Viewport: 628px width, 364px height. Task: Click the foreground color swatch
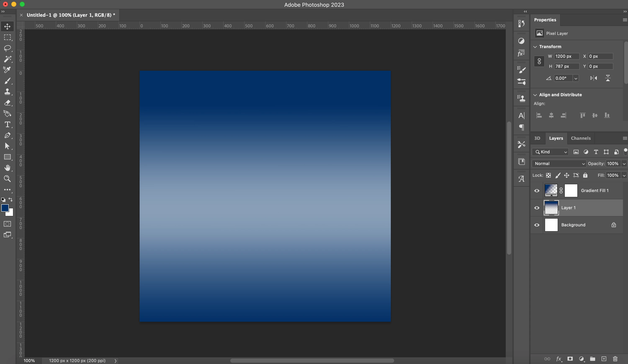[5, 208]
